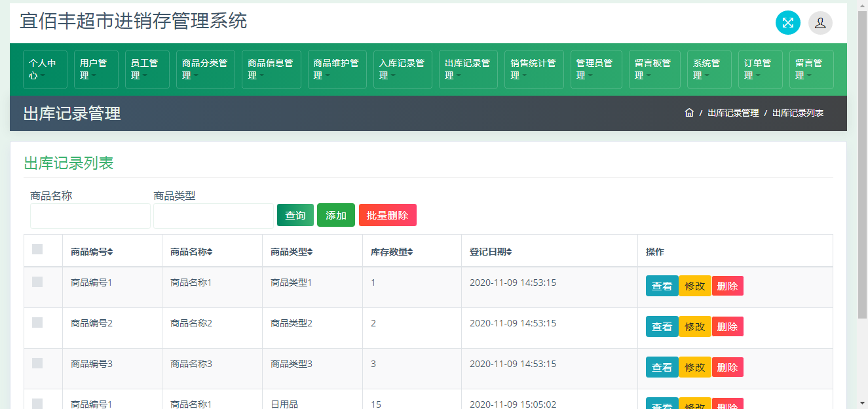This screenshot has height=409, width=868.
Task: Toggle the select-all checkbox in table header
Action: (37, 249)
